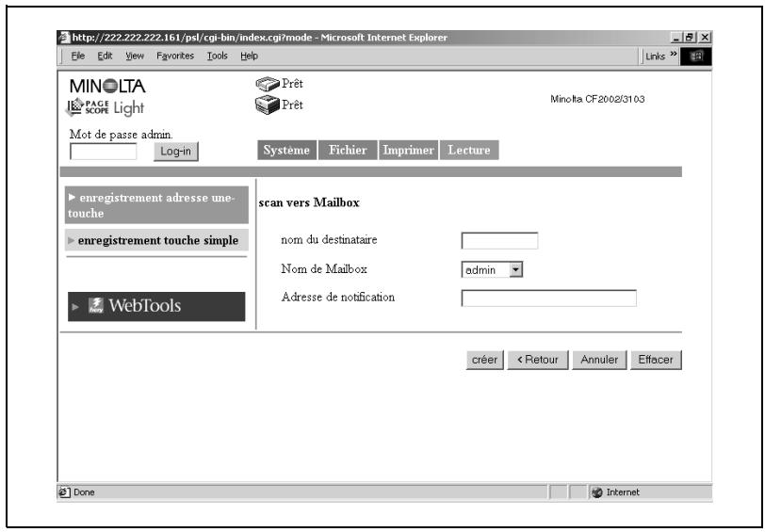765x532 pixels.
Task: Click the printer status icon beside first Prêt
Action: (x=268, y=85)
